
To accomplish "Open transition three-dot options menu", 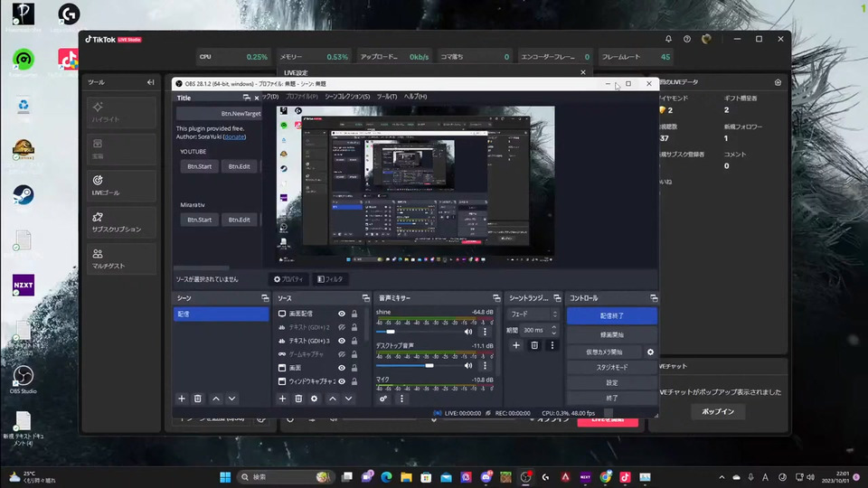I will pos(552,345).
